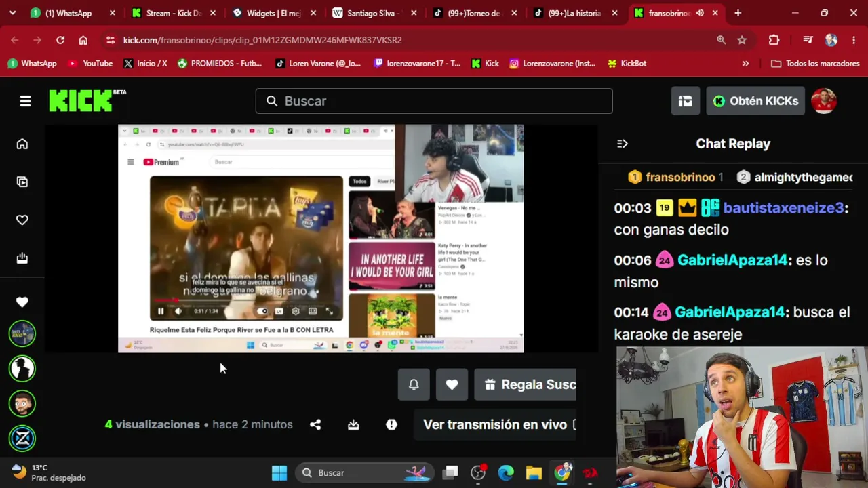868x488 pixels.
Task: Toggle the heart follow button under the clip
Action: 452,384
